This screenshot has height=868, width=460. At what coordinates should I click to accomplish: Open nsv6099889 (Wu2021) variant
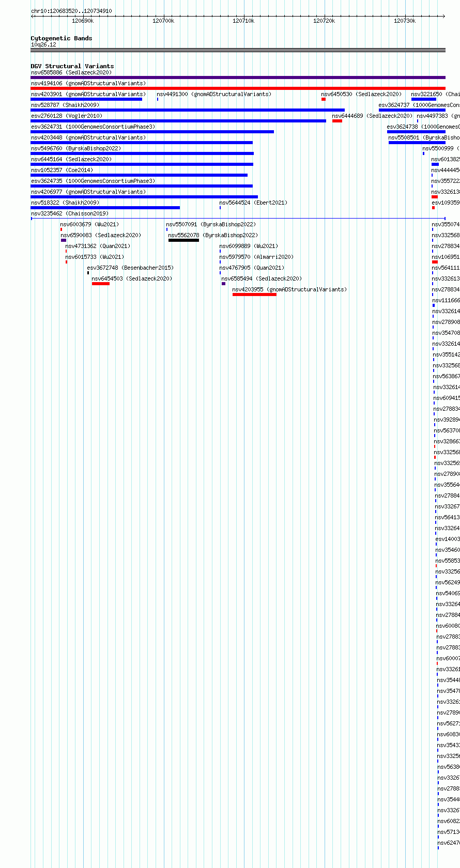point(249,246)
